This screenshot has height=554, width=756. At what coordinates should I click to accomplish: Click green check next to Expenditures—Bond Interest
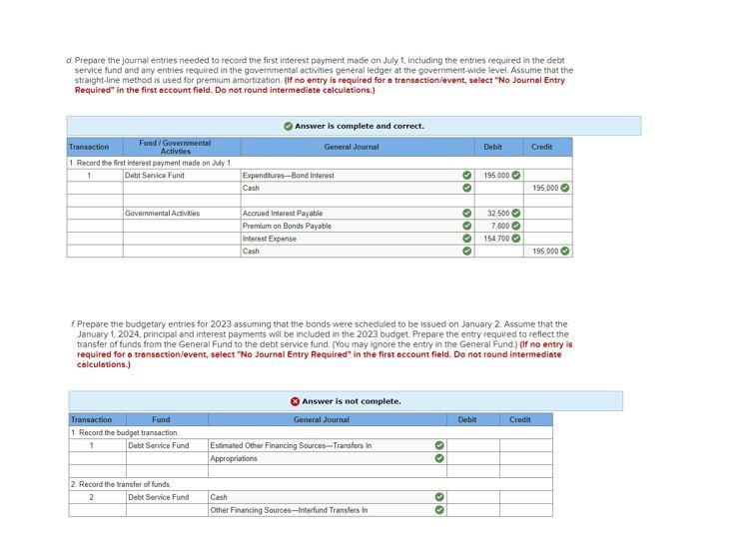(x=466, y=176)
